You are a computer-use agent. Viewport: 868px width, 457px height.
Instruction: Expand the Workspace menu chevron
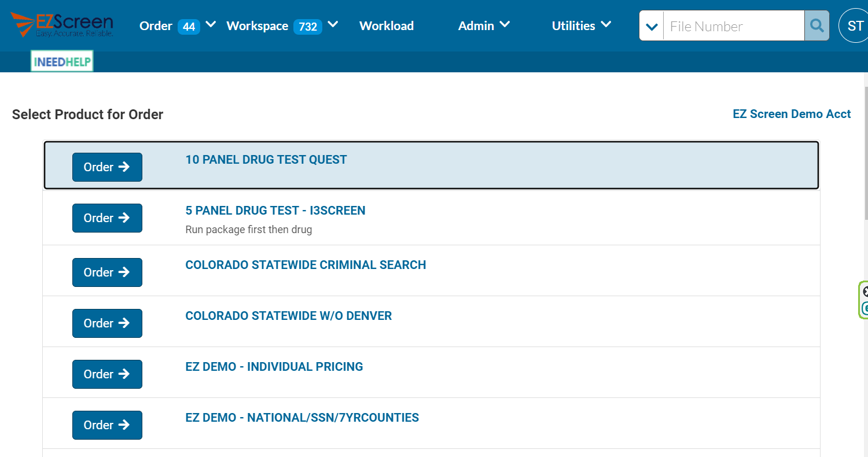(x=333, y=25)
